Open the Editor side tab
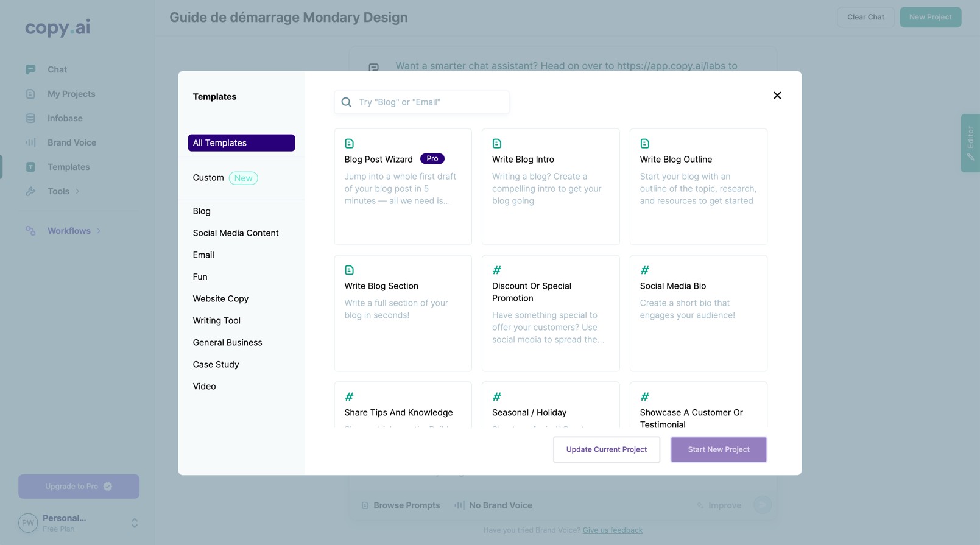 pos(970,143)
